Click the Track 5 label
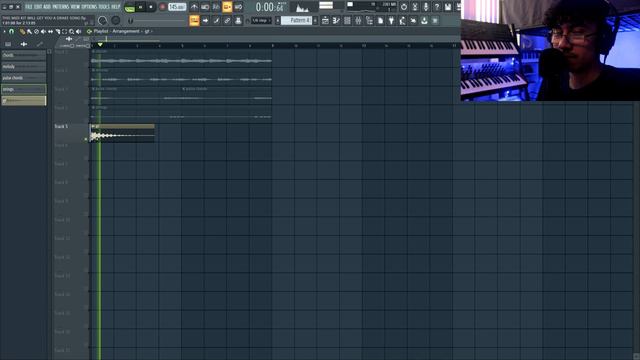640x360 pixels. [x=61, y=127]
